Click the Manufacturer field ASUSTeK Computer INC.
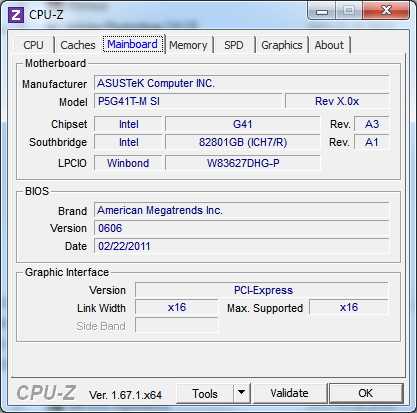The height and width of the screenshot is (413, 417). pos(242,83)
